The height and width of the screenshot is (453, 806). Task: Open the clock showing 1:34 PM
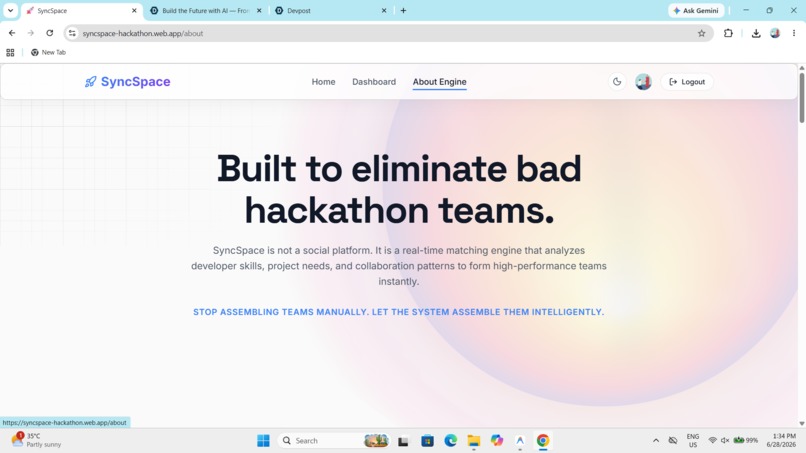pyautogui.click(x=781, y=441)
